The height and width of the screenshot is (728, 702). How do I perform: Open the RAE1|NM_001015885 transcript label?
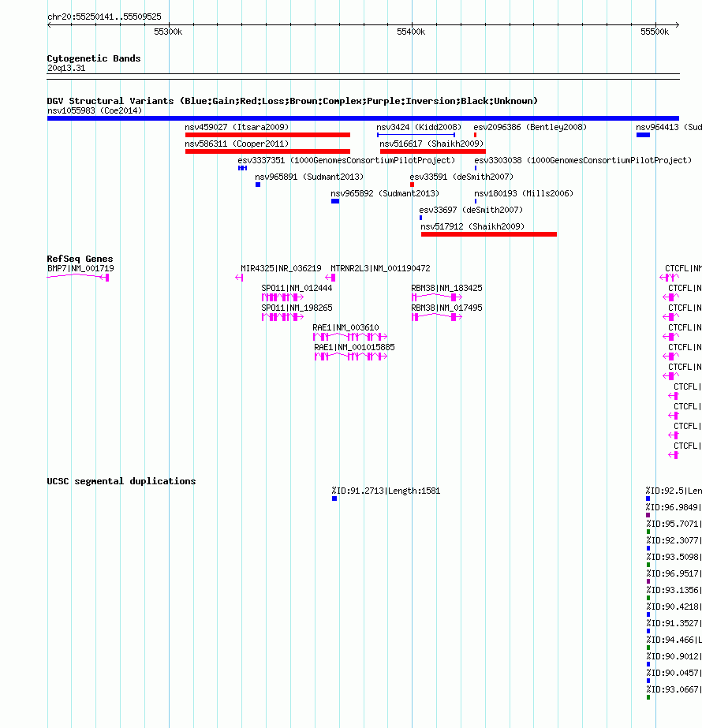point(354,347)
